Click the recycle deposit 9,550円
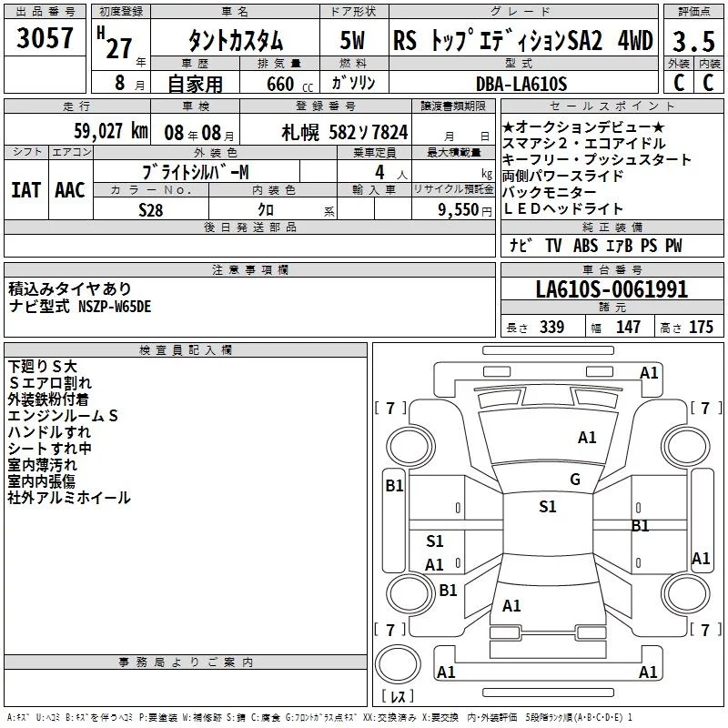The height and width of the screenshot is (728, 728). click(465, 210)
